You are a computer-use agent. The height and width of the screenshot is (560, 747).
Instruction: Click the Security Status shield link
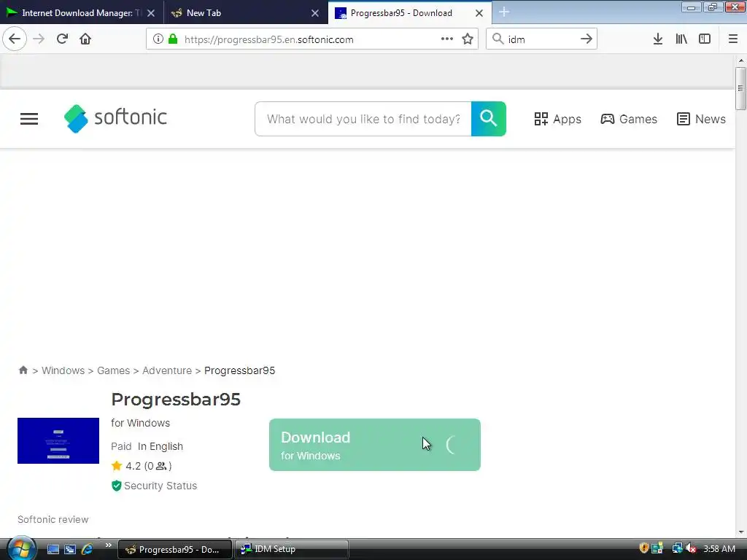[x=154, y=486]
